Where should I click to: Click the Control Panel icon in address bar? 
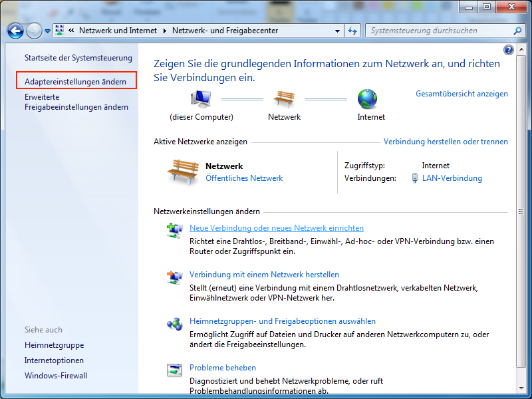coord(60,30)
